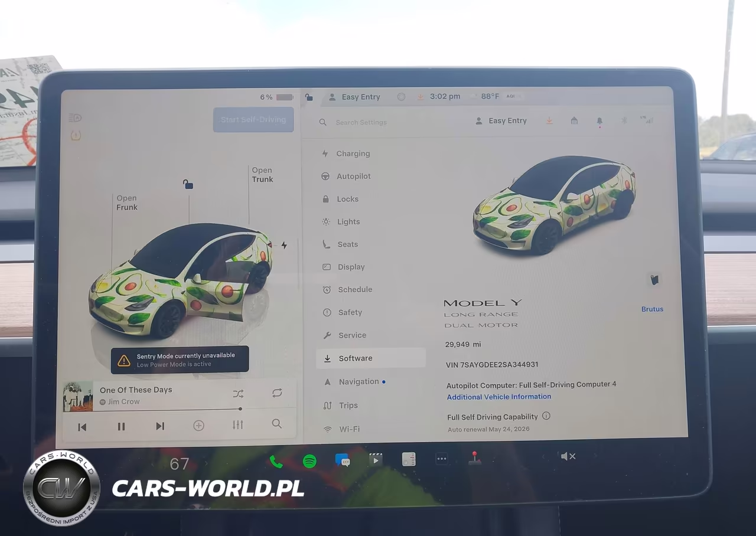756x536 pixels.
Task: Open the all apps three-dots launcher
Action: coord(442,459)
